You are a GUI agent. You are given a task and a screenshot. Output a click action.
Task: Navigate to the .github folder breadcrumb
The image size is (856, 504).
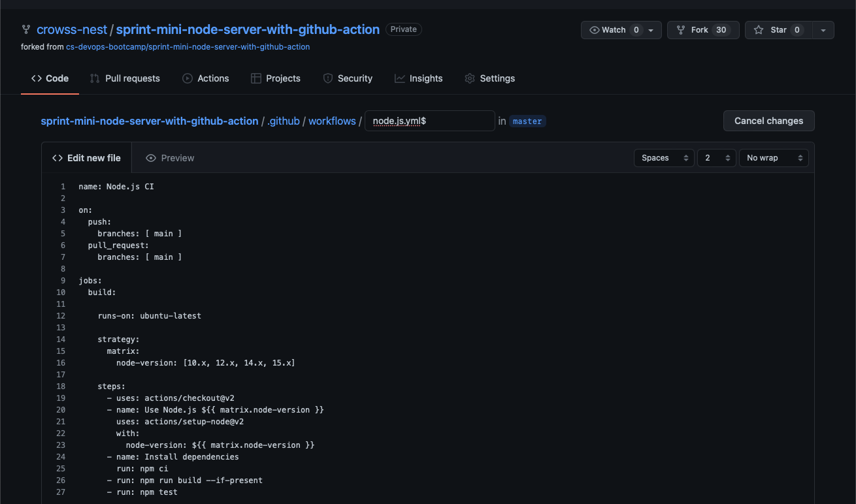coord(284,121)
